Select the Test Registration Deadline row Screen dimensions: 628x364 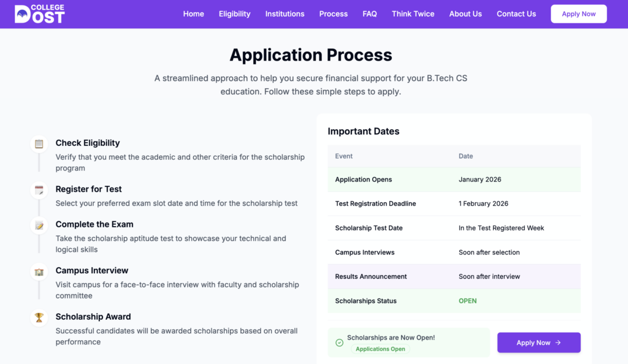[454, 203]
